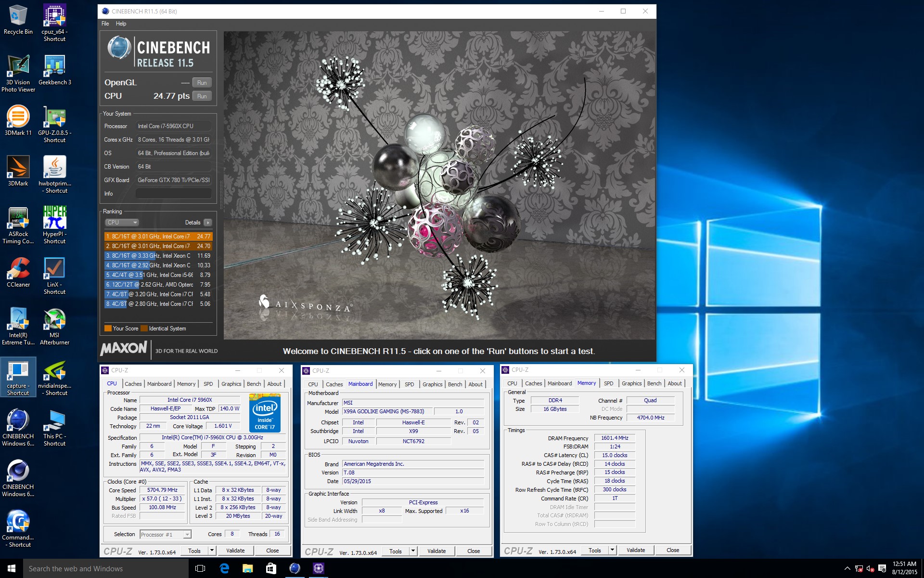Open the nvidiaInspector shortcut icon
This screenshot has height=578, width=924.
[54, 377]
